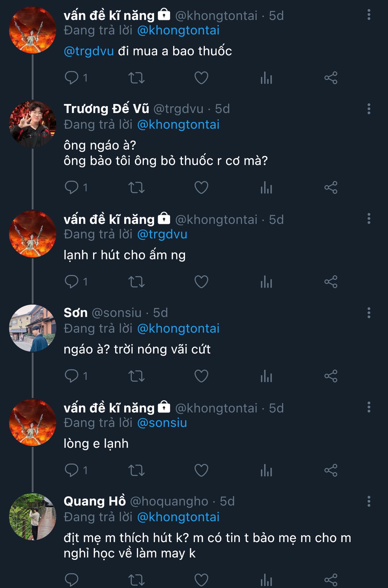Image resolution: width=388 pixels, height=588 pixels.
Task: View analytics for Trương Đế Vũ's reply
Action: coord(266,187)
